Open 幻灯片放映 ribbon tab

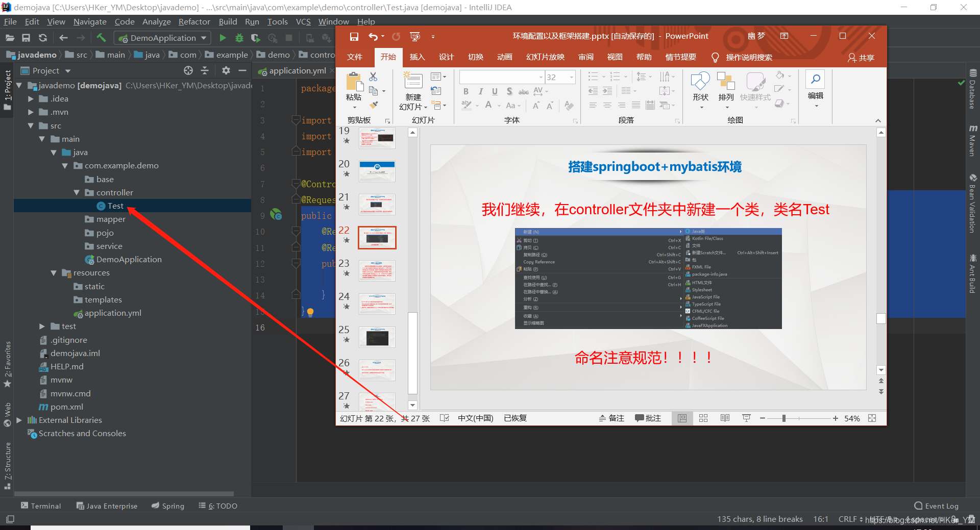545,57
